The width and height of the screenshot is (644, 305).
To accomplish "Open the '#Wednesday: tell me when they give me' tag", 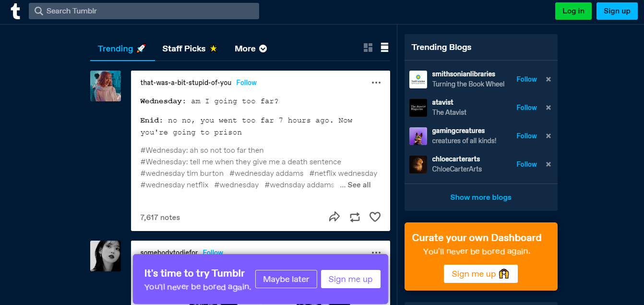I will click(240, 162).
